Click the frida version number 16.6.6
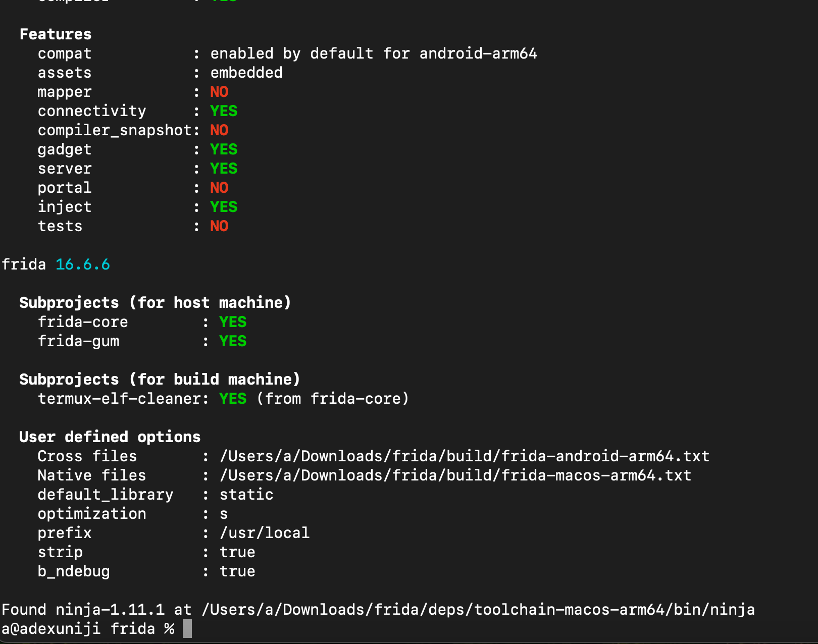This screenshot has height=644, width=818. tap(83, 264)
